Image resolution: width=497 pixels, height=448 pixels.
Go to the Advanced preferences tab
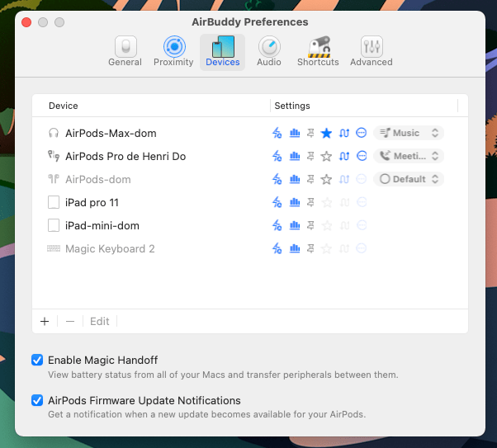[x=371, y=52]
